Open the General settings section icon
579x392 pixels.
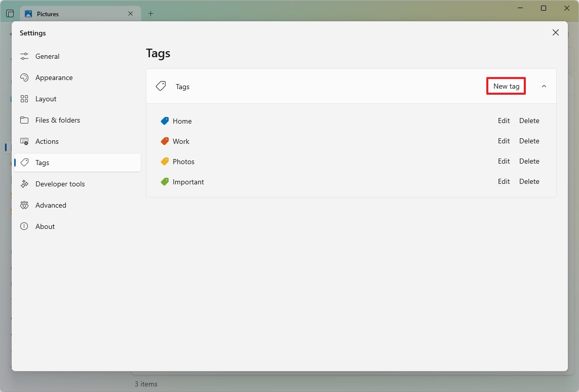(24, 56)
